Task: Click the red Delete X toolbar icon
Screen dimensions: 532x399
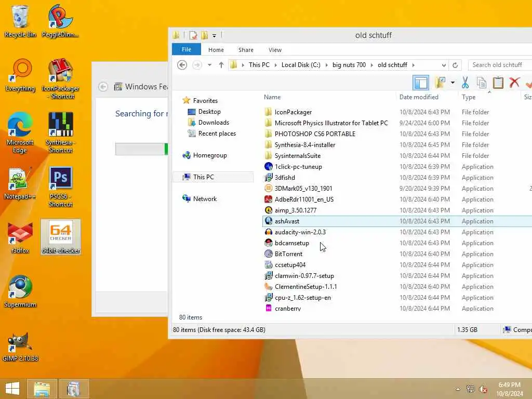Action: coord(514,83)
